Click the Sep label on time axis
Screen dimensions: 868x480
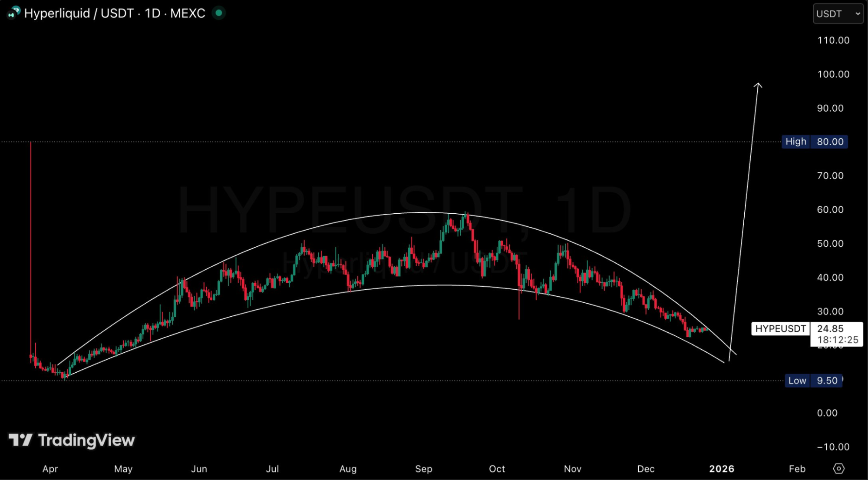tap(423, 469)
